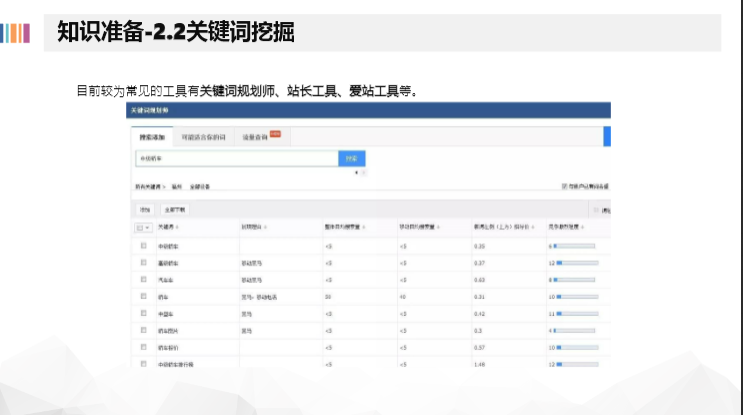Click the 全部下载 button
This screenshot has width=743, height=415.
tap(174, 210)
